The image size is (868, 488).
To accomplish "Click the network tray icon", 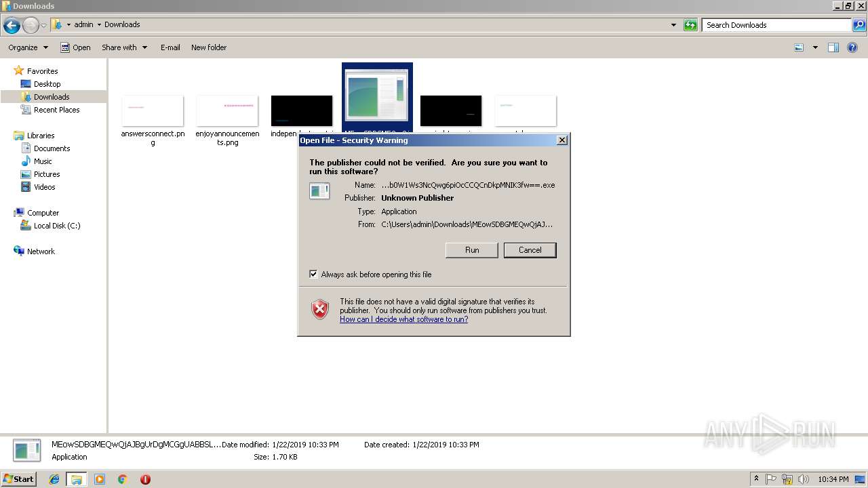I will click(x=787, y=479).
